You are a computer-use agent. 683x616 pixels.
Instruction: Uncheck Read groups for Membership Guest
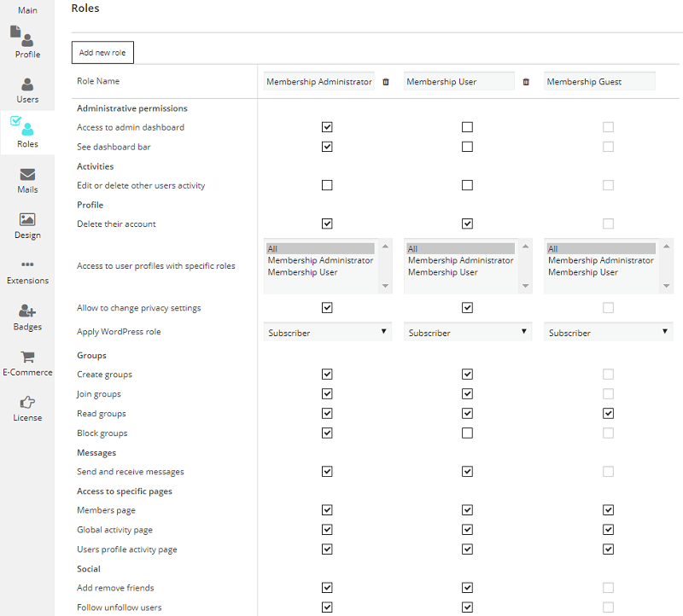point(609,414)
